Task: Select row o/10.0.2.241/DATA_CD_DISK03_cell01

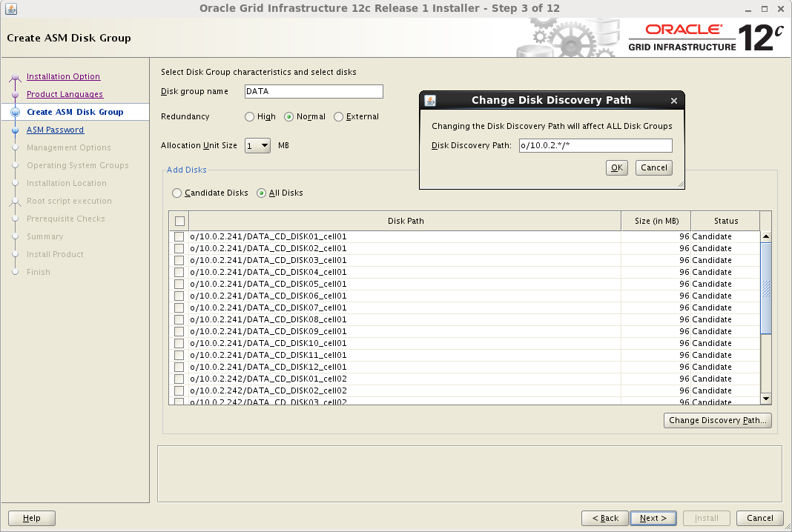Action: point(464,261)
